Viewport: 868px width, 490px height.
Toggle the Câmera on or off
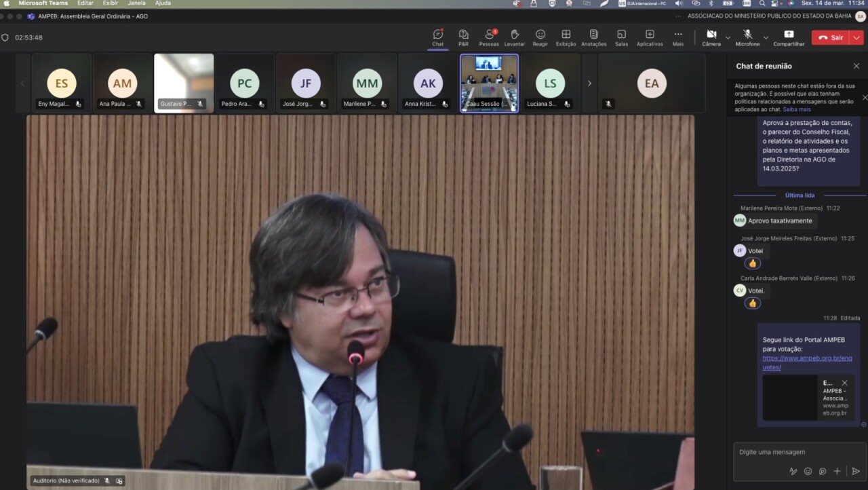tap(711, 37)
